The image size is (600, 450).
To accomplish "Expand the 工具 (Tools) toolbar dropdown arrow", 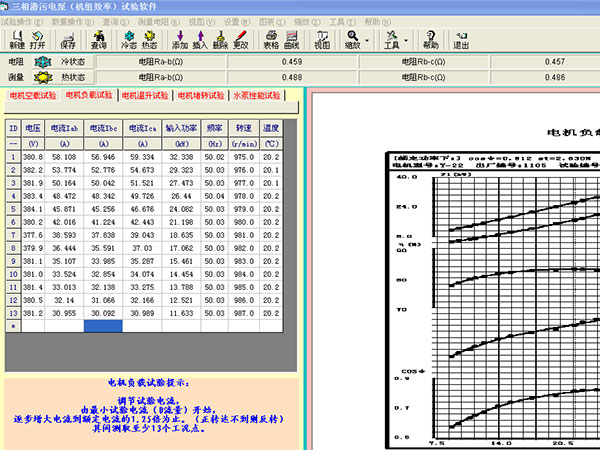I will point(408,41).
